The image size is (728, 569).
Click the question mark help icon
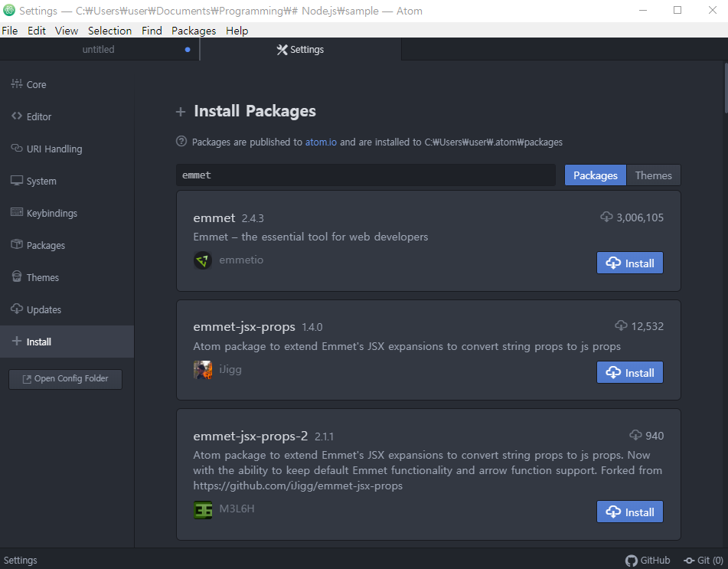point(181,141)
